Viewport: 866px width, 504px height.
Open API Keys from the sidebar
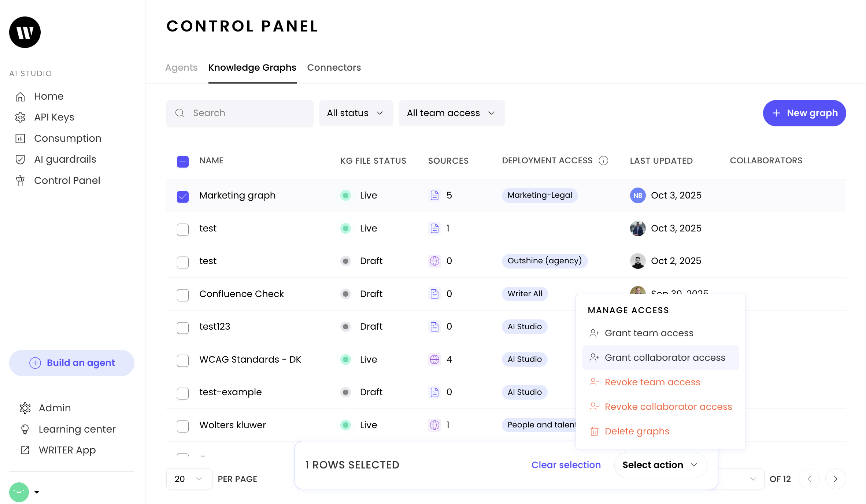pyautogui.click(x=54, y=117)
